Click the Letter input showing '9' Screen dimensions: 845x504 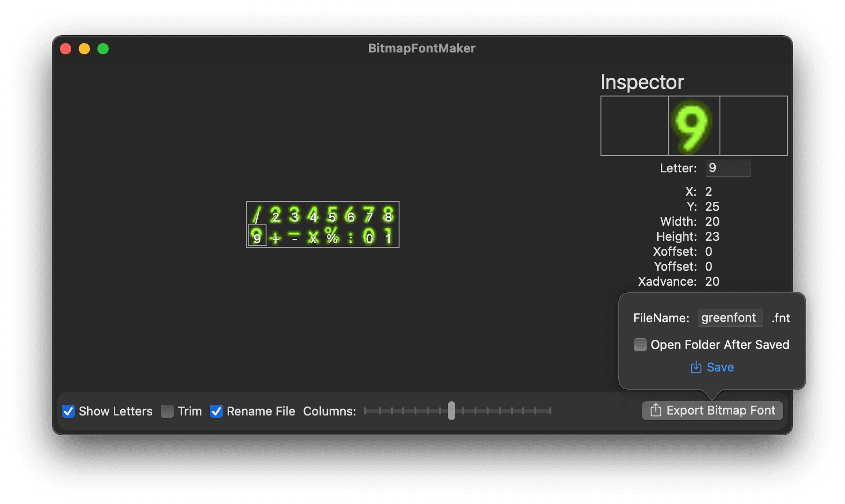click(727, 168)
